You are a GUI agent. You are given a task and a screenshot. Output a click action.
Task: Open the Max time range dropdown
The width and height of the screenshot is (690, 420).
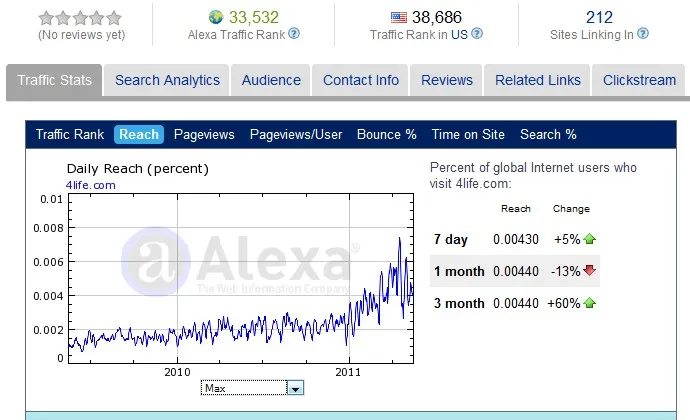click(x=252, y=388)
